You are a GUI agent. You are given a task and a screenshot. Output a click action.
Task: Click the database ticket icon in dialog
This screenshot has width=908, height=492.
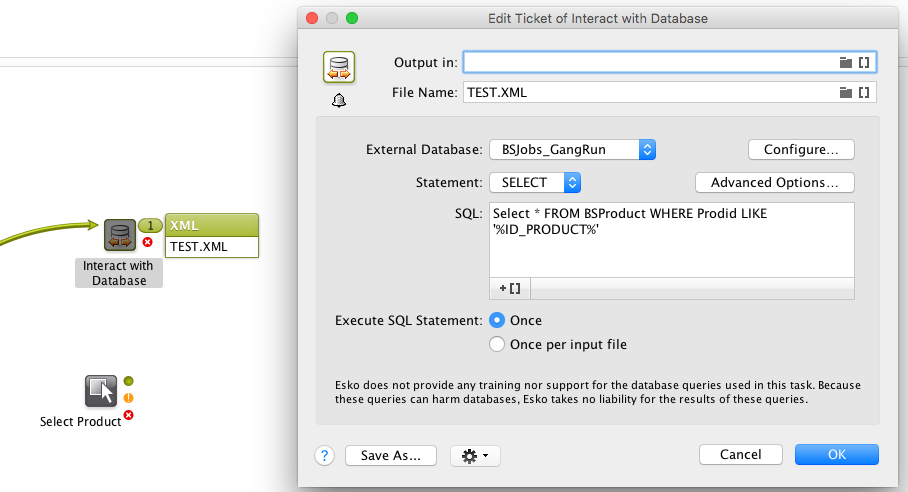click(x=339, y=67)
